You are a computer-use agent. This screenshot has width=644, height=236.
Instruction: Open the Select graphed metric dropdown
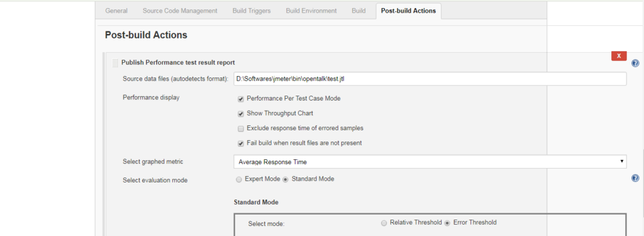(x=430, y=162)
